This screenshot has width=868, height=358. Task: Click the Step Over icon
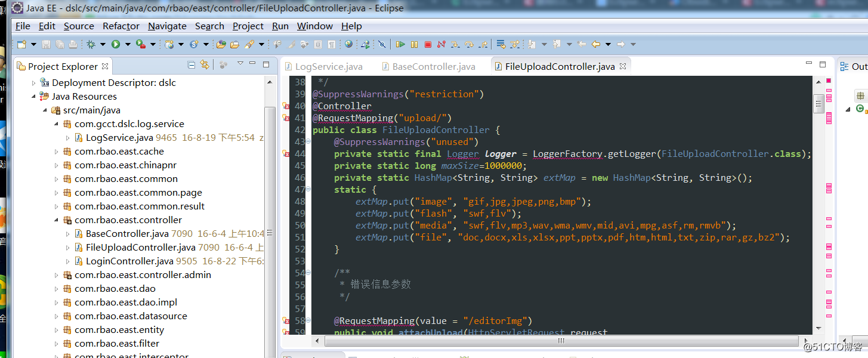[469, 44]
